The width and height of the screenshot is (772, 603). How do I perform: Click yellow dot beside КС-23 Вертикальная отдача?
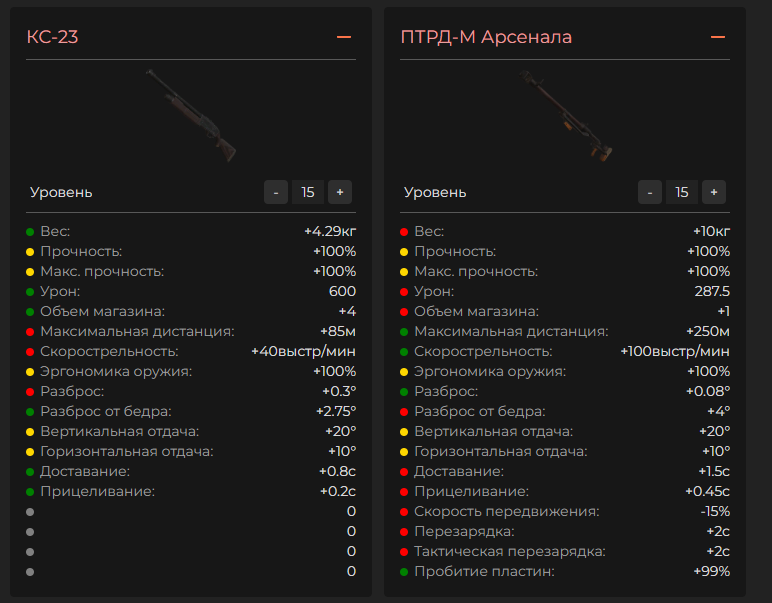coord(30,432)
